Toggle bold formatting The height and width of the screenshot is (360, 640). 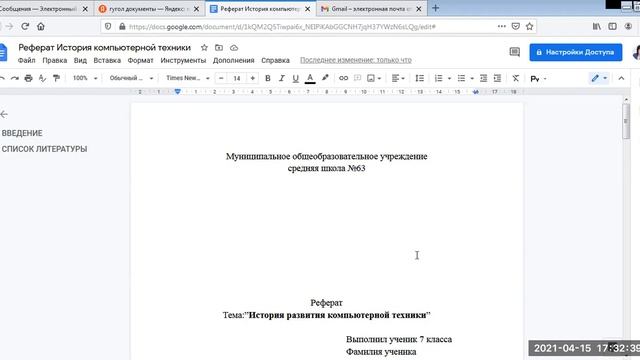[268, 78]
